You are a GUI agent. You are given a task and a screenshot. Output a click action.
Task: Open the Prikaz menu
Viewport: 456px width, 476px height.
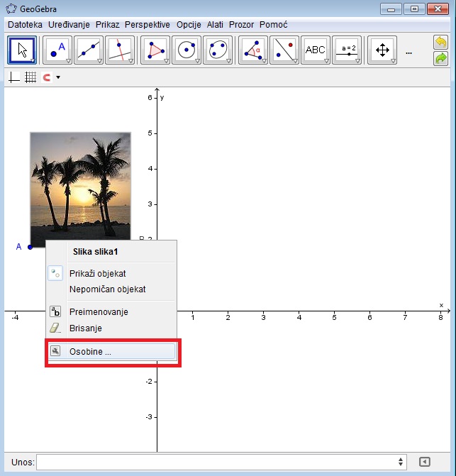pos(107,25)
